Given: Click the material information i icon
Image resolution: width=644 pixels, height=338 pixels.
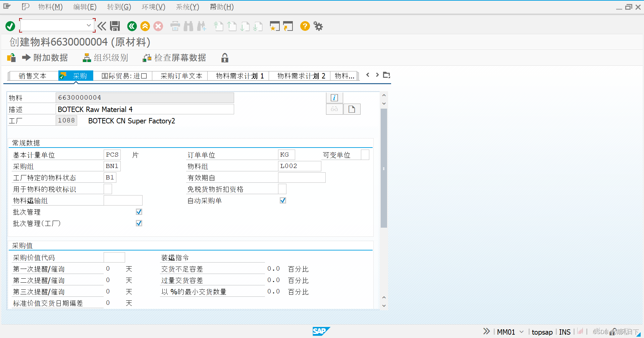Looking at the screenshot, I should [x=334, y=98].
